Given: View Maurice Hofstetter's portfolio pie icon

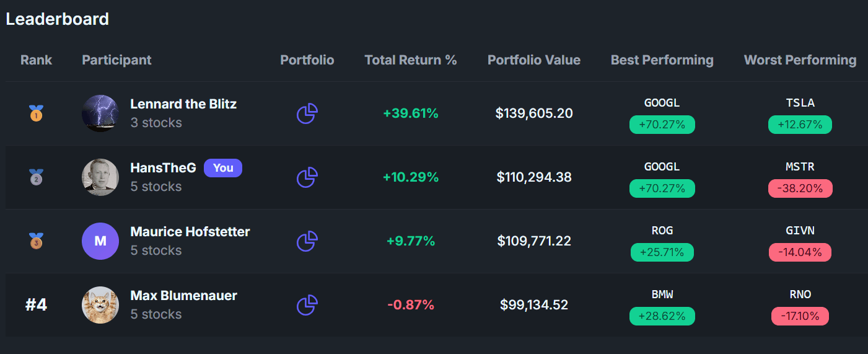Looking at the screenshot, I should pyautogui.click(x=307, y=241).
